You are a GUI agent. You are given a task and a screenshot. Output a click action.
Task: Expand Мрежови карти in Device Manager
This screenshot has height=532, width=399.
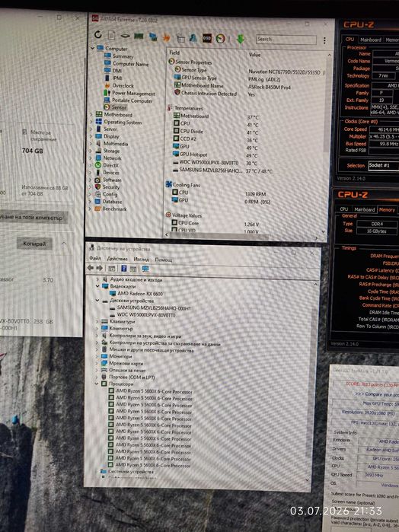click(x=97, y=363)
